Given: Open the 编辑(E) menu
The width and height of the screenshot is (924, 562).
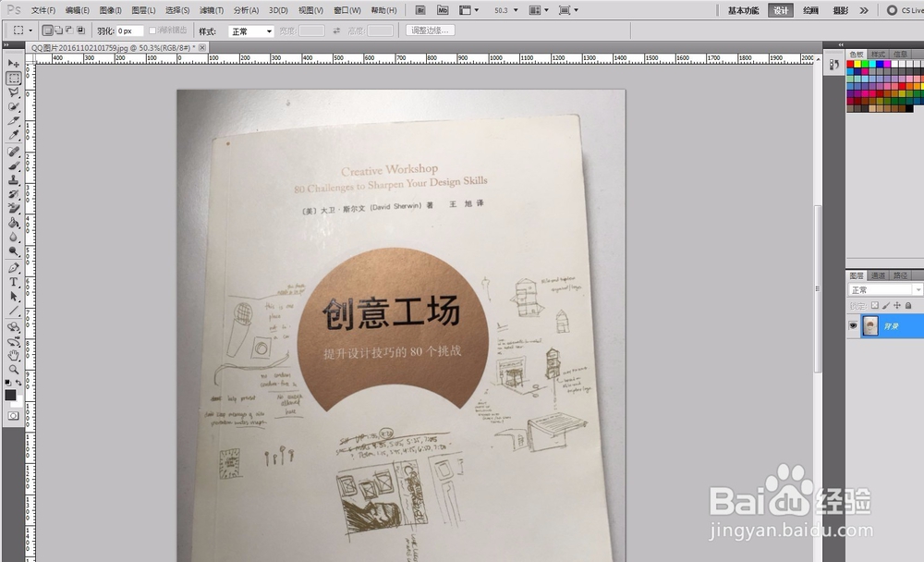Looking at the screenshot, I should click(78, 10).
